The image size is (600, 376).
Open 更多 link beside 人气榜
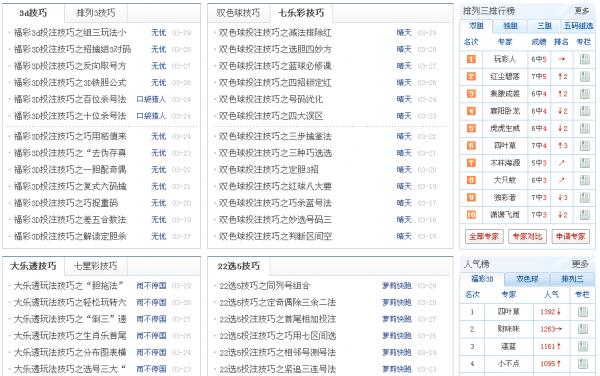coord(580,264)
